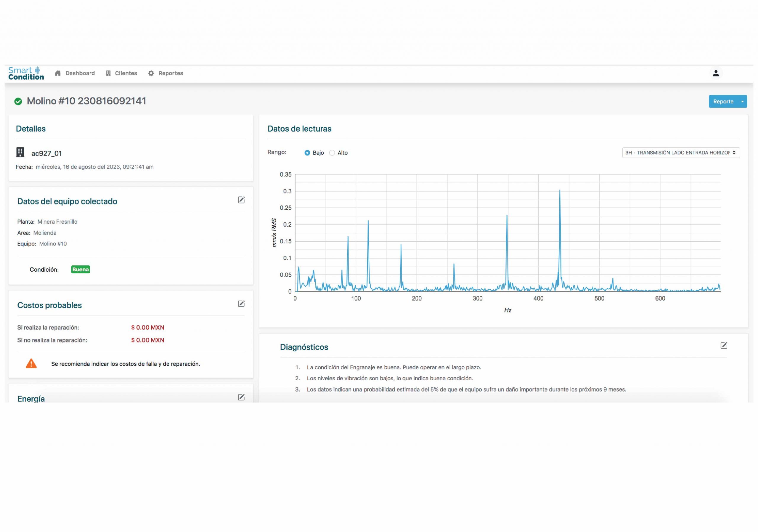This screenshot has height=532, width=758.
Task: Click the building icon beside ac927_01
Action: (20, 152)
